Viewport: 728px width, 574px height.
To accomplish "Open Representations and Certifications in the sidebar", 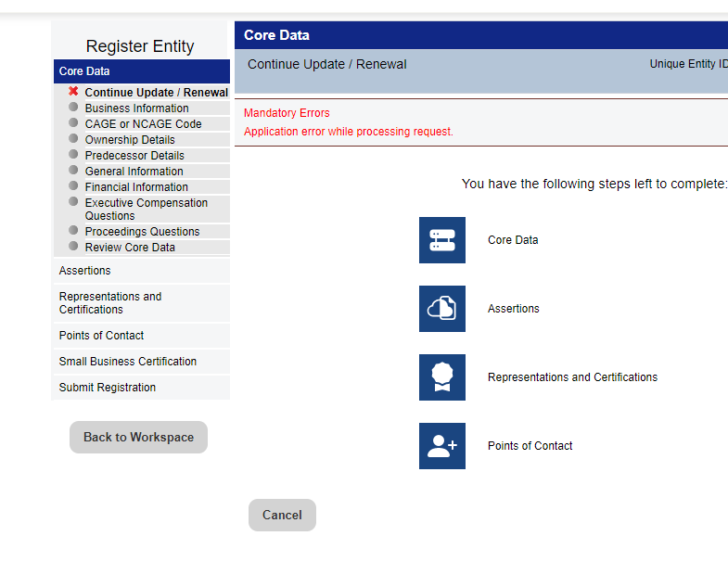I will 142,303.
